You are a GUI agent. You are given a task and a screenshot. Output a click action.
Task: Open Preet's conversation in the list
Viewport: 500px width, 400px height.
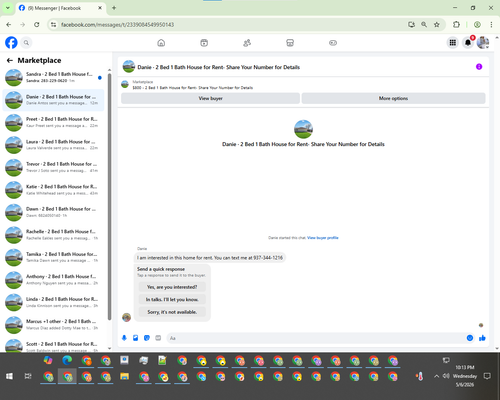coord(53,122)
